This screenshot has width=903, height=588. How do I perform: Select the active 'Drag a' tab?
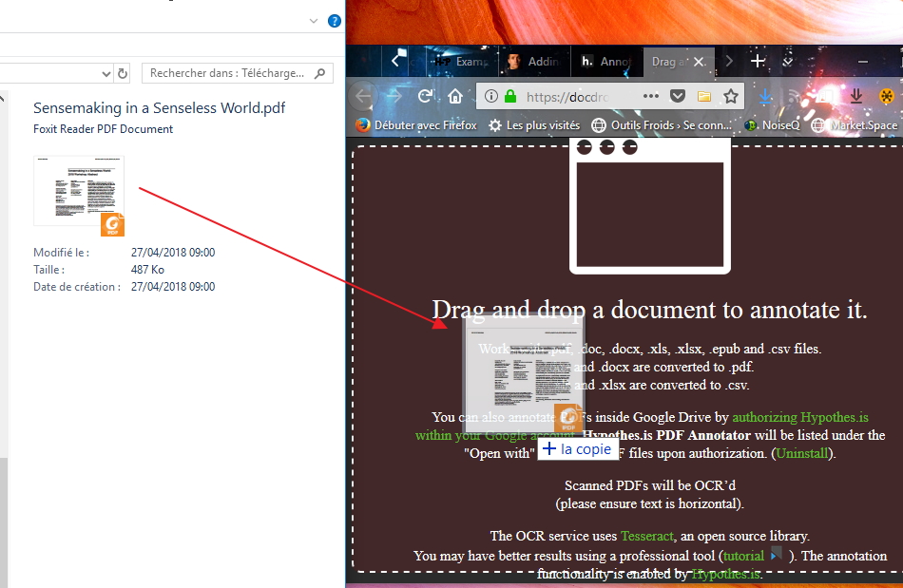click(669, 61)
